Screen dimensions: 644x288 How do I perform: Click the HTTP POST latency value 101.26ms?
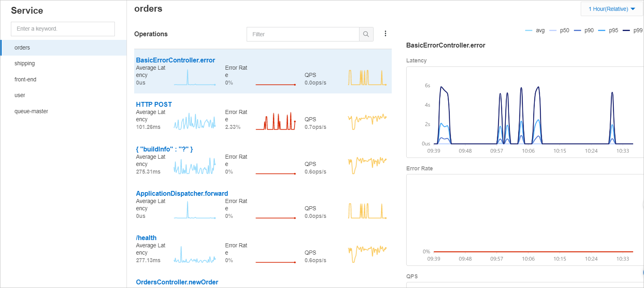148,127
